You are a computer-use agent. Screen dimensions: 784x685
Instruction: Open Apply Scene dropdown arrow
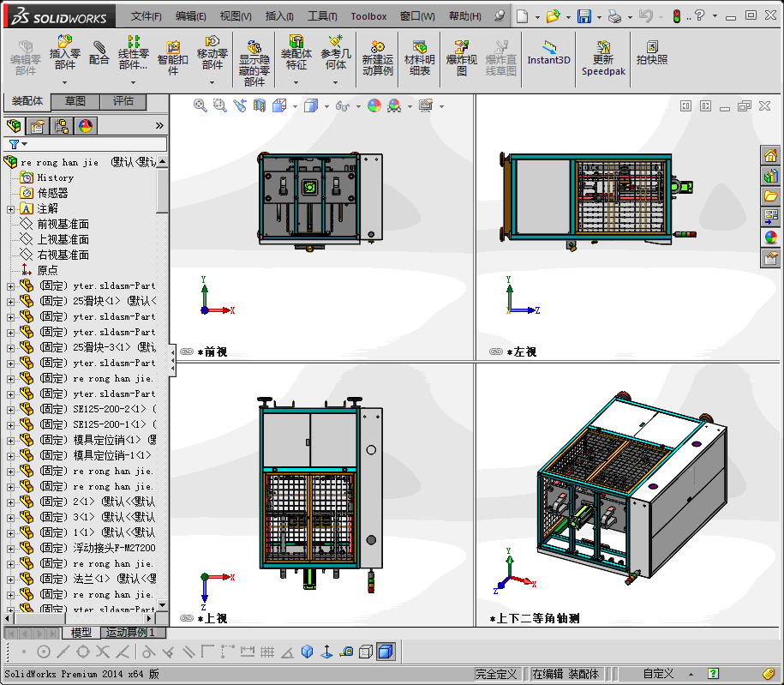click(x=410, y=106)
